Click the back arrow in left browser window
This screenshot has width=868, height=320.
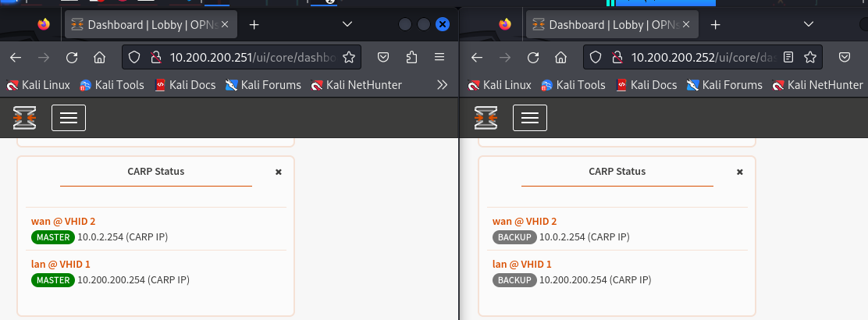(x=16, y=57)
